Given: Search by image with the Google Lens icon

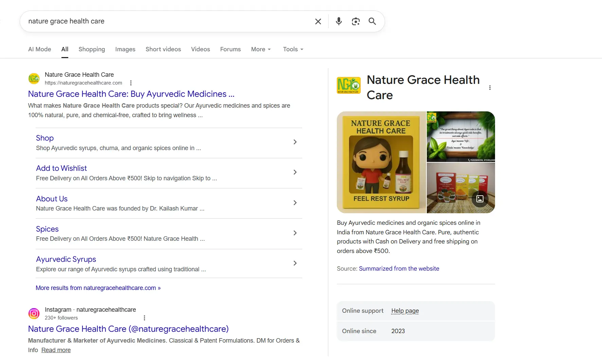Looking at the screenshot, I should tap(355, 21).
